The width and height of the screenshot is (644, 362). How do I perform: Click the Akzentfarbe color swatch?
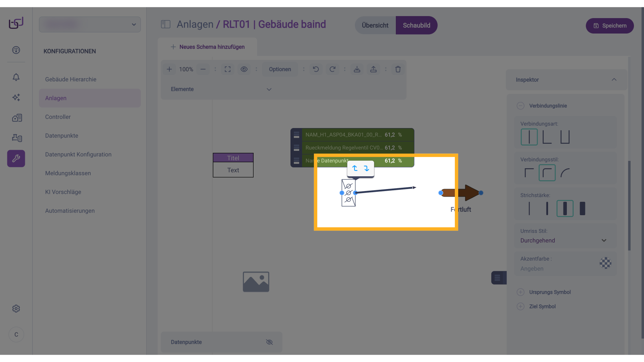(x=605, y=263)
